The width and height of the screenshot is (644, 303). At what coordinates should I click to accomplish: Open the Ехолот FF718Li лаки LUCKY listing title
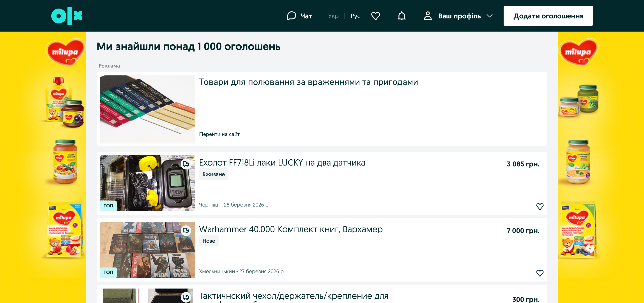pos(282,163)
